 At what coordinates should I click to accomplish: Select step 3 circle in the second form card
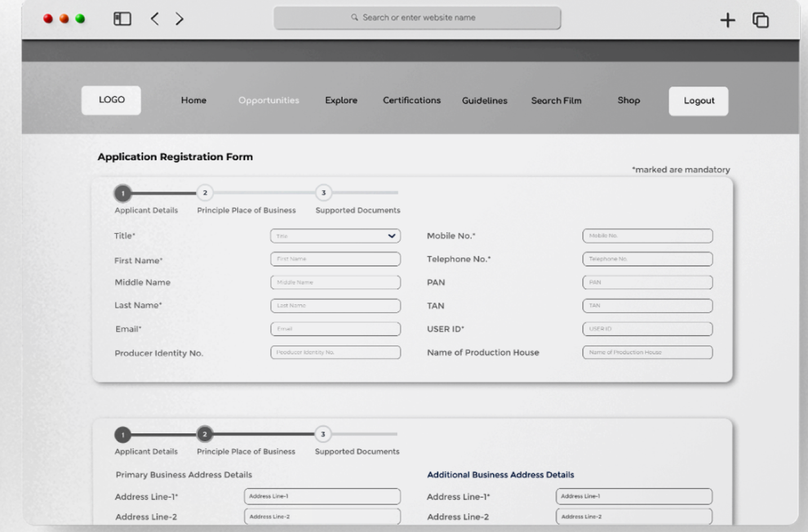(x=323, y=434)
